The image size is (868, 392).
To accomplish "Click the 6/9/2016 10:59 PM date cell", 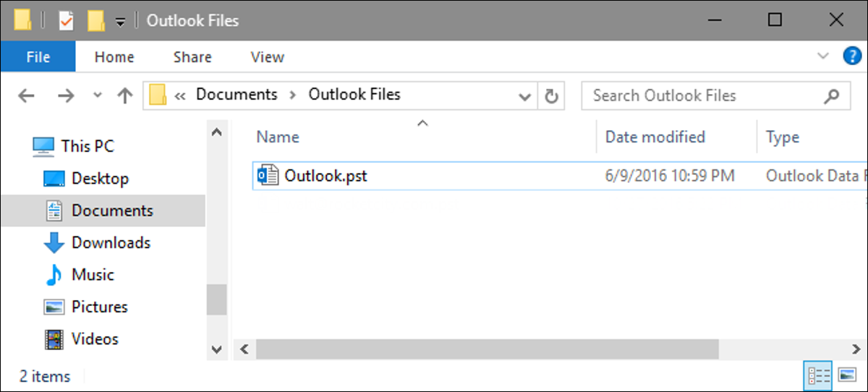I will (670, 176).
